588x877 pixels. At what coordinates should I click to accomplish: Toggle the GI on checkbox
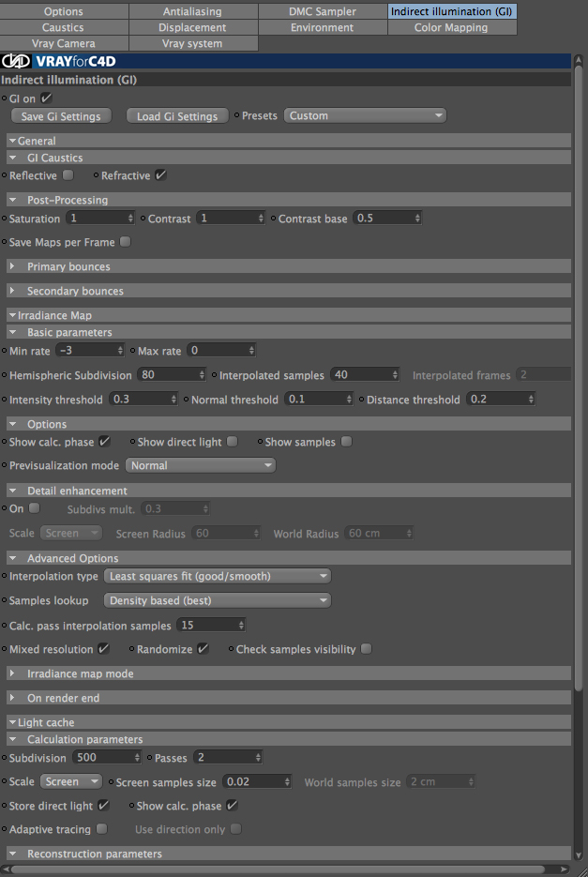pyautogui.click(x=47, y=98)
